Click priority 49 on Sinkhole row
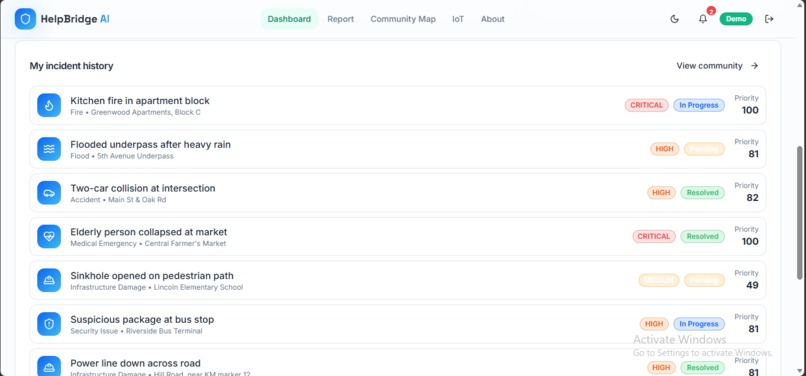 point(753,285)
